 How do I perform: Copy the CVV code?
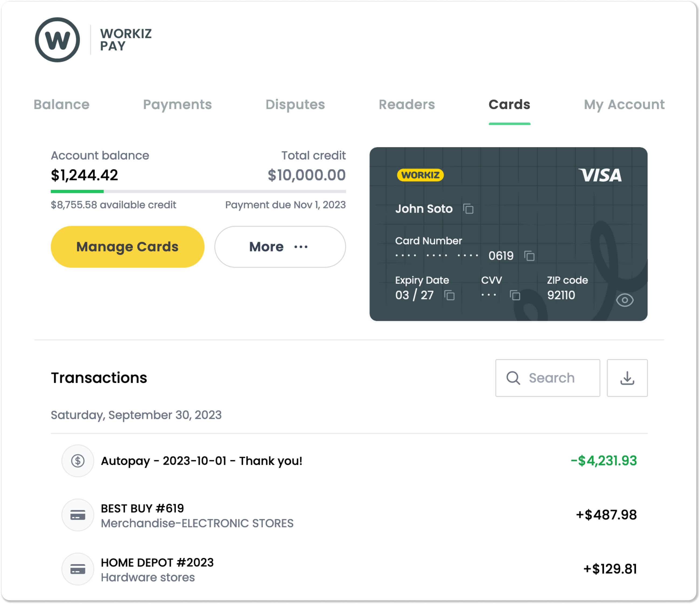point(514,295)
